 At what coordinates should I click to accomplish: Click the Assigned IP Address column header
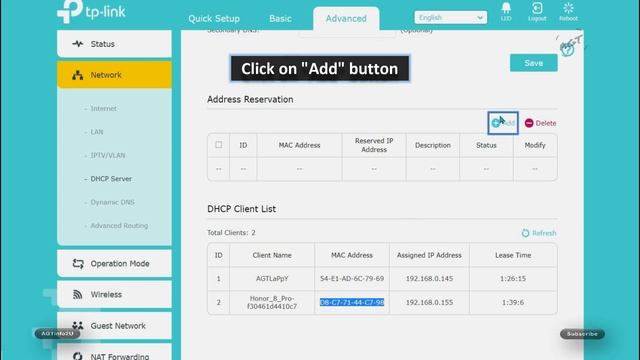pyautogui.click(x=429, y=255)
